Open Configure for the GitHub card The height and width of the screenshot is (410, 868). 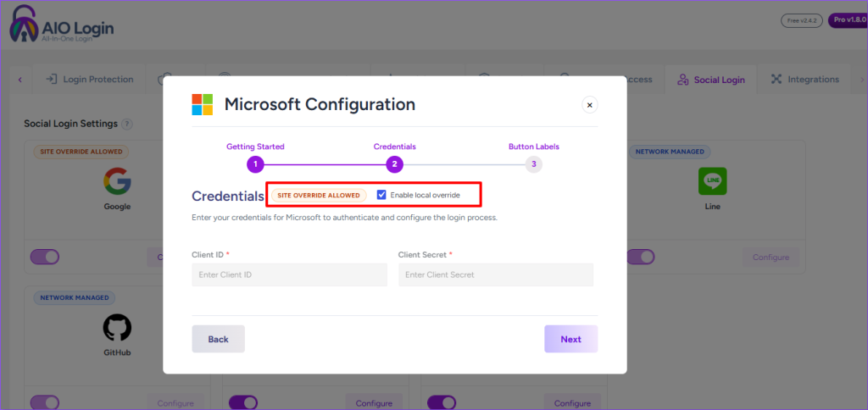point(175,403)
